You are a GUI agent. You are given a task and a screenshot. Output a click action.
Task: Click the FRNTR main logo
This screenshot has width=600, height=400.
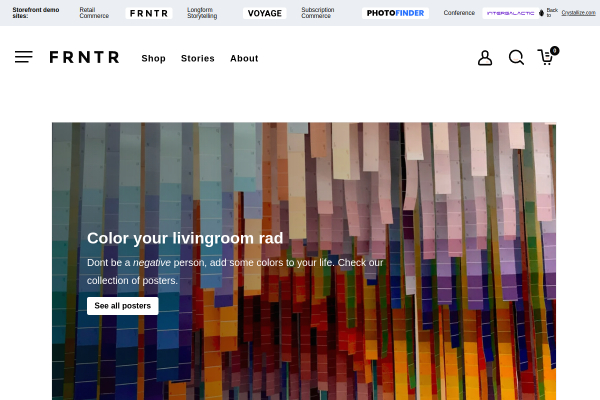point(84,57)
